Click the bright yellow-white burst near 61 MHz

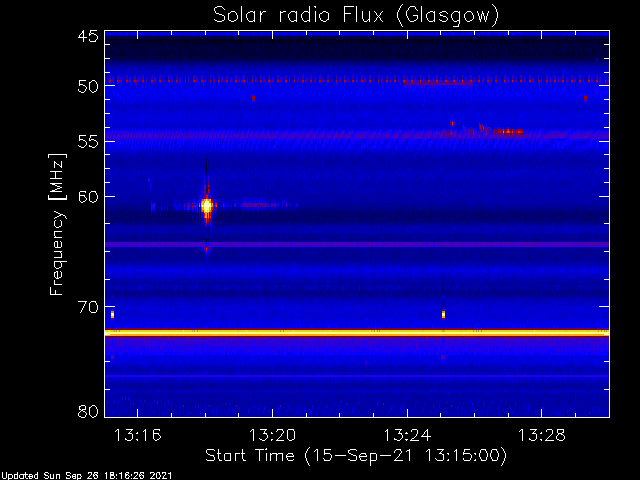point(207,206)
